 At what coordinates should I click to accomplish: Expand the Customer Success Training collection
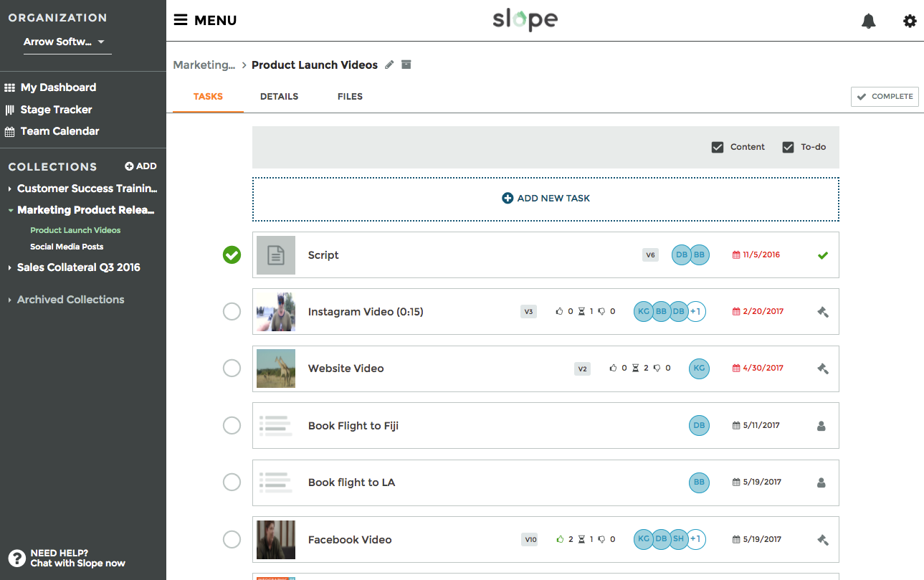coord(10,189)
